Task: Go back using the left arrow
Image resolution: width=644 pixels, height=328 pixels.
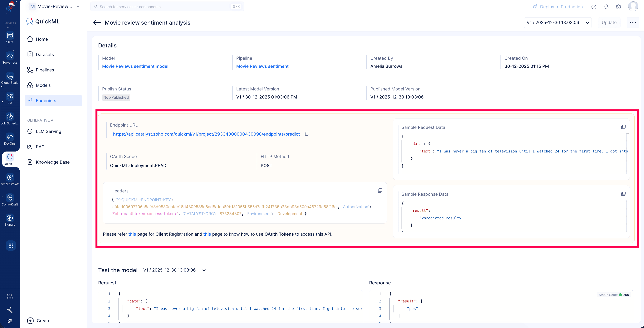Action: [x=97, y=23]
